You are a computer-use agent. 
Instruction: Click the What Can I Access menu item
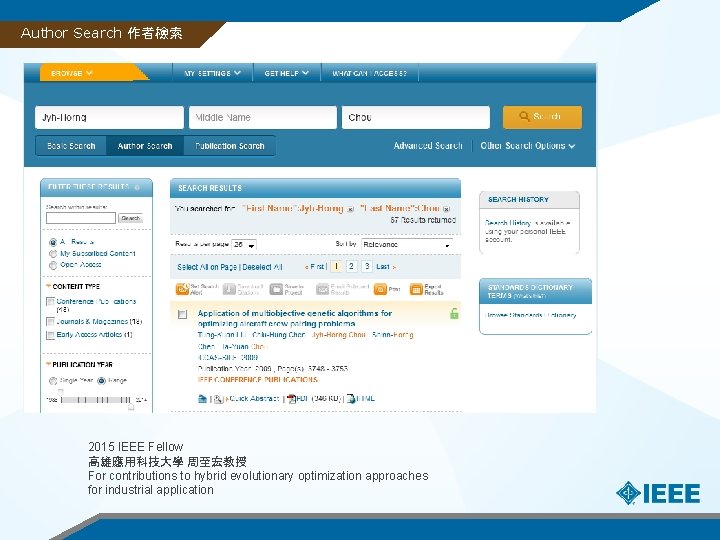coord(370,73)
